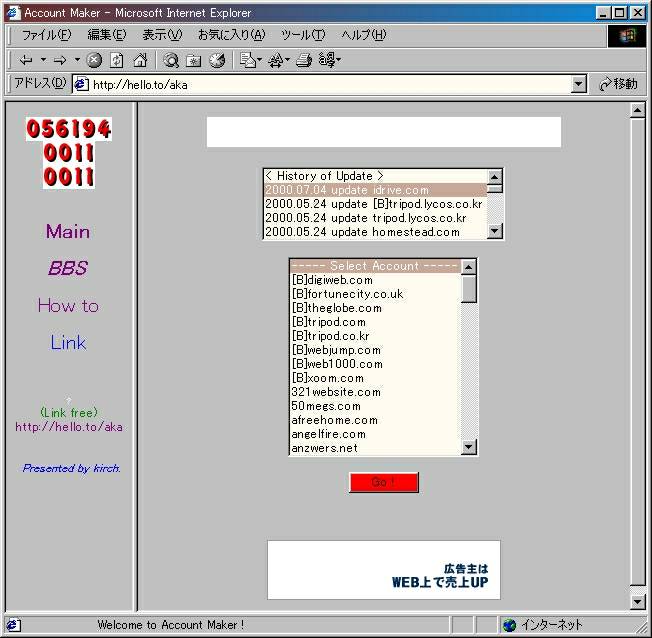Go to the Home page icon

tap(140, 60)
